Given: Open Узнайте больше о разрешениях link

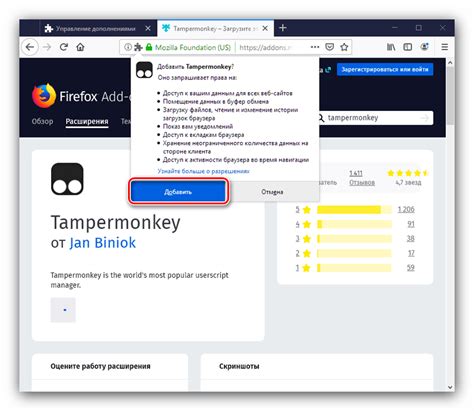Looking at the screenshot, I should click(x=203, y=171).
